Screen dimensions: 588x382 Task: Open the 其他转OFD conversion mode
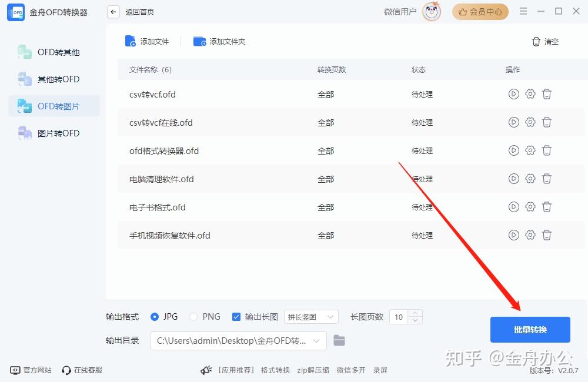[25, 79]
